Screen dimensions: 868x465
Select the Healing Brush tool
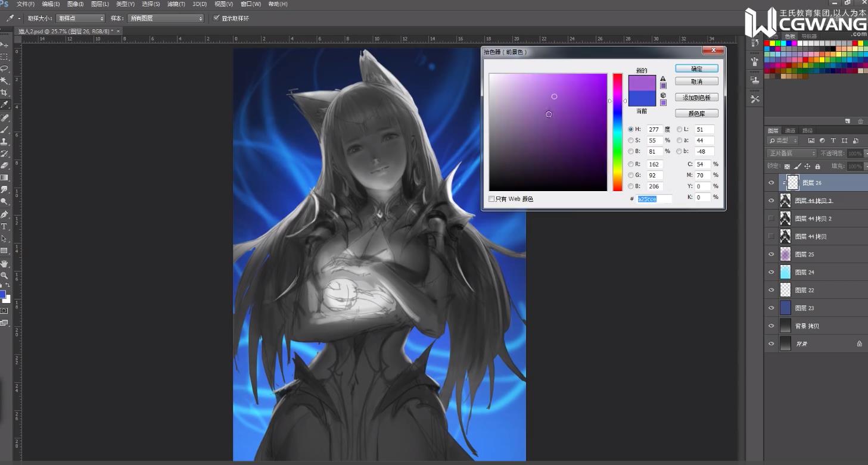click(4, 118)
